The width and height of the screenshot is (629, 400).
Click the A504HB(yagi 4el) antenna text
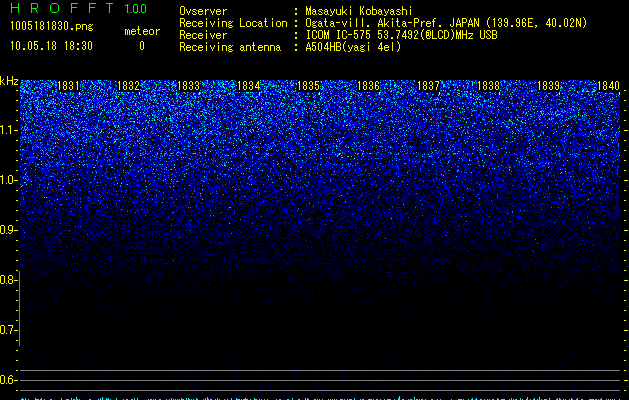click(x=353, y=47)
